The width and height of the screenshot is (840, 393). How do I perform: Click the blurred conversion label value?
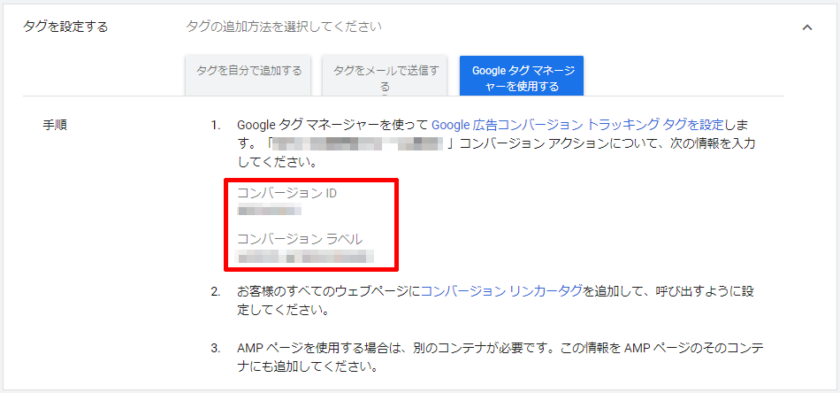306,256
